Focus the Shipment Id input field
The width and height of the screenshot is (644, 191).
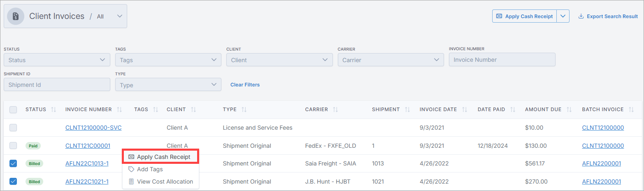coord(57,85)
